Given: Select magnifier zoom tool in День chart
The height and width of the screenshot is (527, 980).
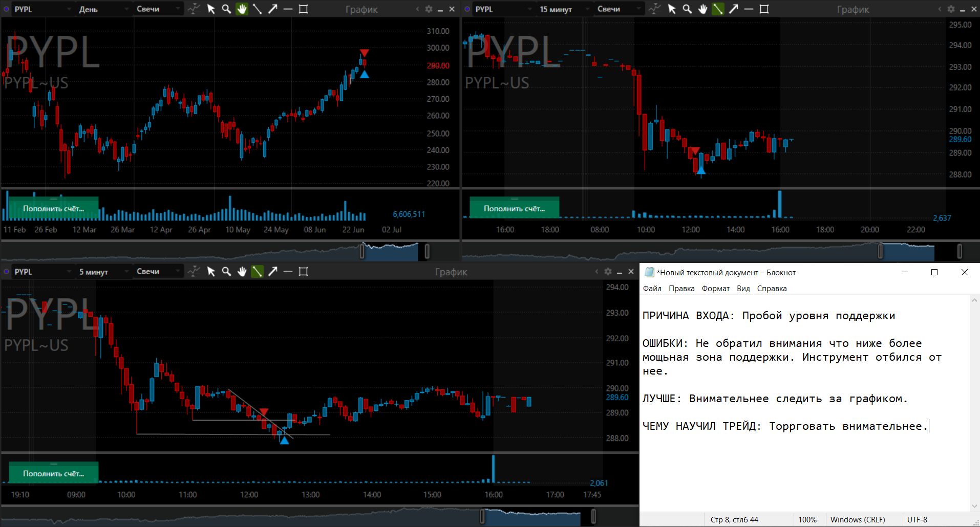Looking at the screenshot, I should 226,9.
